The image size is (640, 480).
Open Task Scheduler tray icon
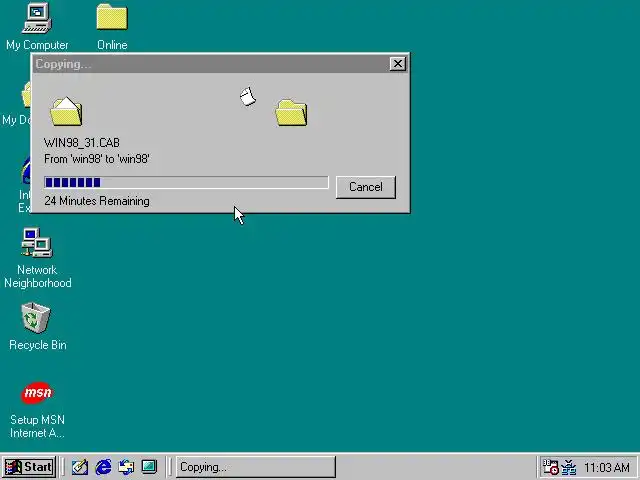[x=550, y=467]
